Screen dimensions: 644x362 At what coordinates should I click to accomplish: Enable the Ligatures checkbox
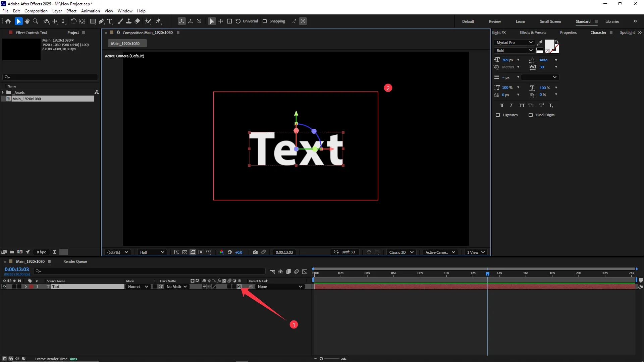tap(498, 115)
